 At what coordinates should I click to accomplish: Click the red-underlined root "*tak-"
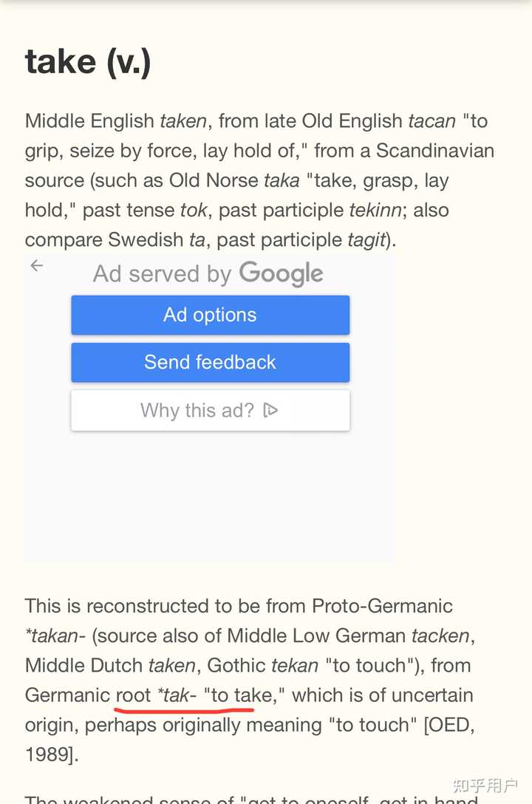[177, 695]
